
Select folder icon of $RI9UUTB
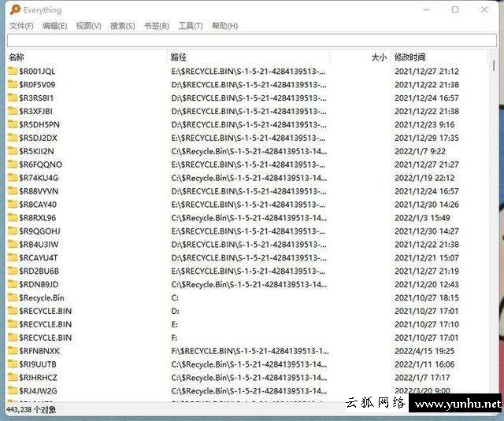pyautogui.click(x=13, y=364)
